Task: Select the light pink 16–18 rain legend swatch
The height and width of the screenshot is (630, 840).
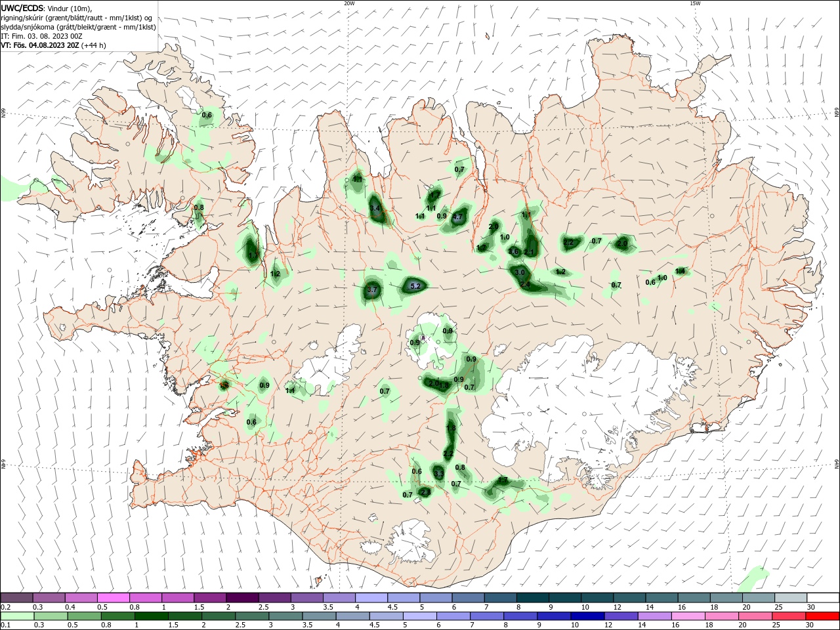Action: [x=688, y=616]
